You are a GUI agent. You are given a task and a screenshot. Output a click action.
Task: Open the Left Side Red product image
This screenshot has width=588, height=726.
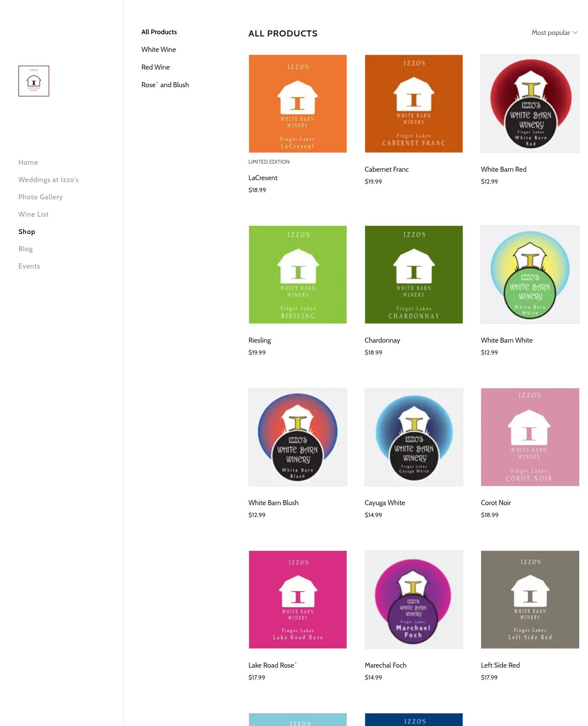click(x=530, y=600)
